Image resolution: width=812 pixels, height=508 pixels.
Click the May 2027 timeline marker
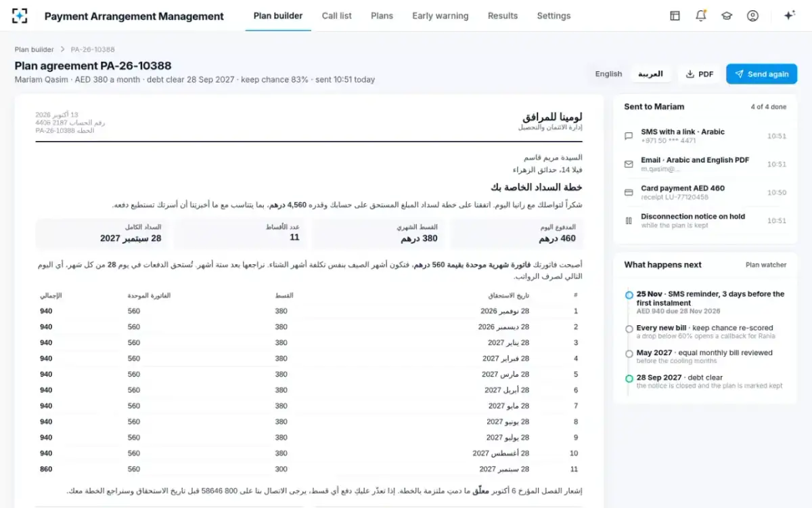[629, 354]
